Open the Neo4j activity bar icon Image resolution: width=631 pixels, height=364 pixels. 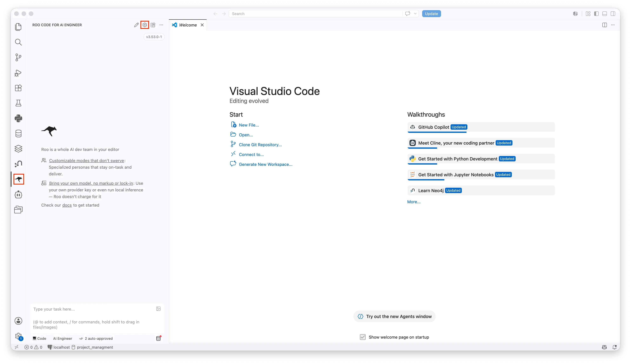18,164
